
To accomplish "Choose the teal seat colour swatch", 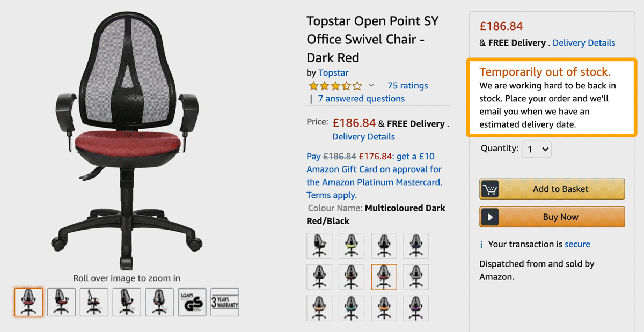I will 352,309.
